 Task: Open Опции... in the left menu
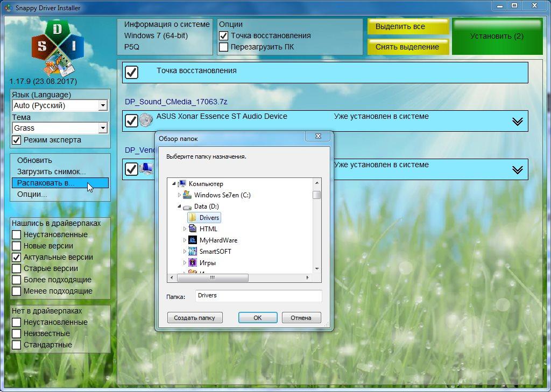pyautogui.click(x=32, y=194)
